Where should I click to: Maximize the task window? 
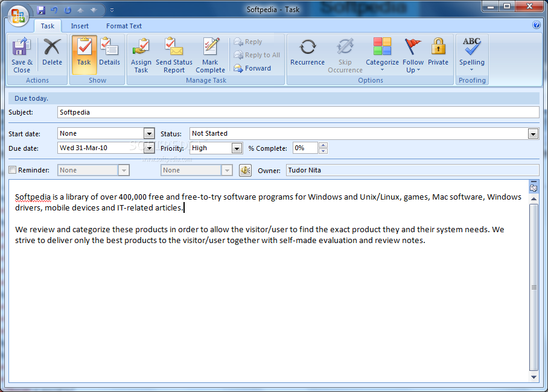(x=507, y=6)
